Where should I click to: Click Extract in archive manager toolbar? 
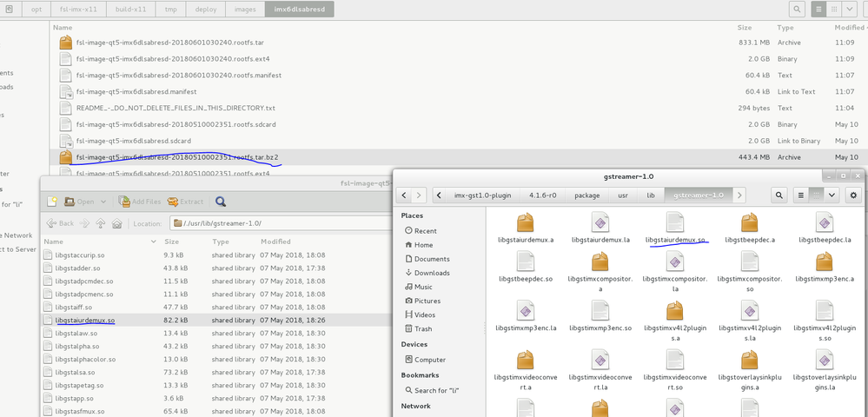point(185,202)
